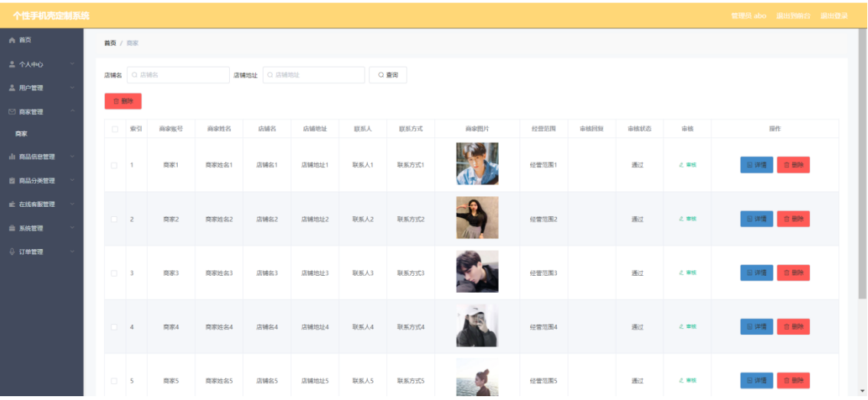Image resolution: width=868 pixels, height=400 pixels.
Task: Click 联系方式4 table cell
Action: (411, 327)
